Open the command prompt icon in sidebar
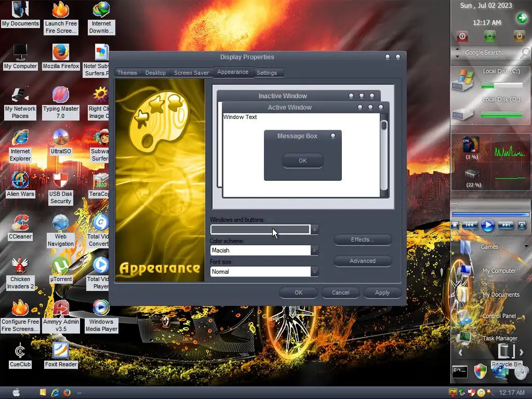532x399 pixels. [x=460, y=372]
